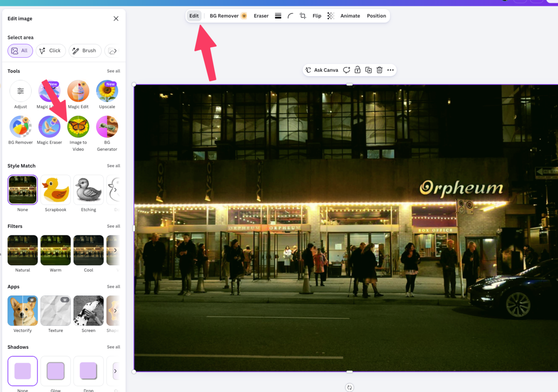
Task: Click the Ask Canva button
Action: (321, 70)
